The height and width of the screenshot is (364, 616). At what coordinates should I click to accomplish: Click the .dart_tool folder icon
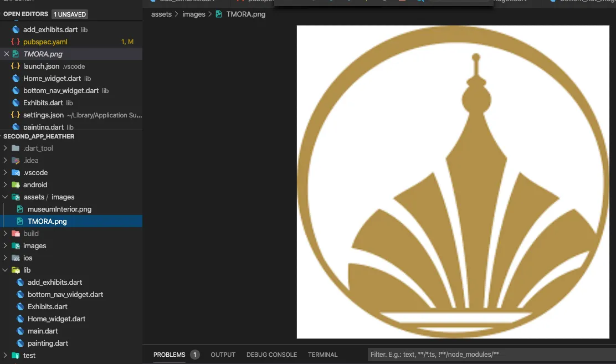point(16,148)
